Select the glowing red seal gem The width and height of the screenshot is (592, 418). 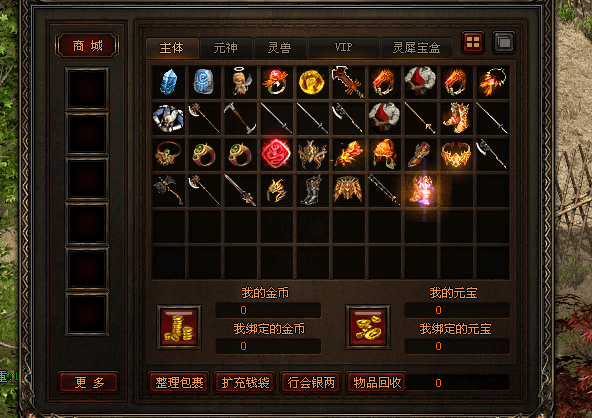pyautogui.click(x=276, y=154)
